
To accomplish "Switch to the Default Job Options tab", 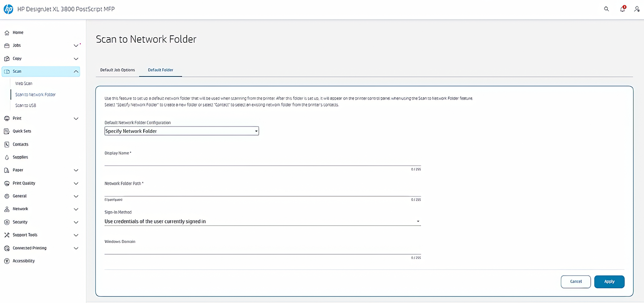I will pyautogui.click(x=117, y=70).
